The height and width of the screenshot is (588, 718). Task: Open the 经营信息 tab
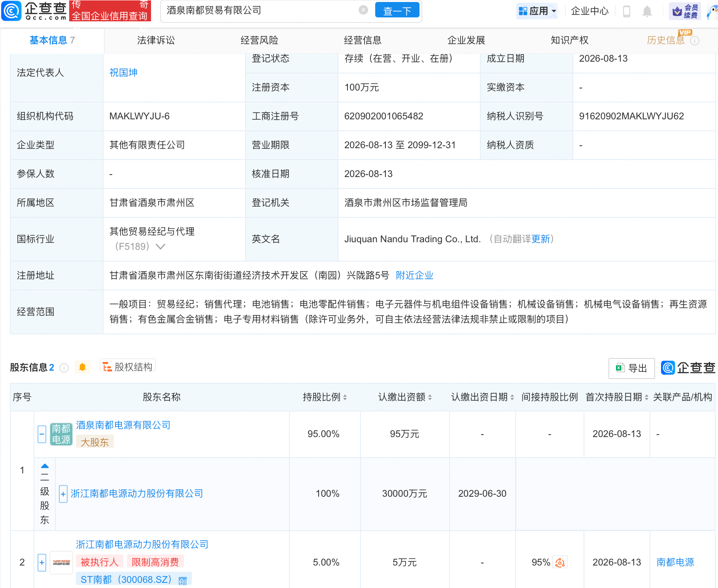pyautogui.click(x=363, y=40)
